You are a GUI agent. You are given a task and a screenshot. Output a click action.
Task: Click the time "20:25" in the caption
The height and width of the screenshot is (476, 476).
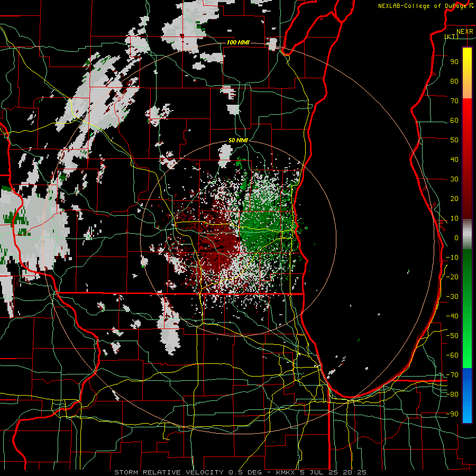click(x=354, y=472)
